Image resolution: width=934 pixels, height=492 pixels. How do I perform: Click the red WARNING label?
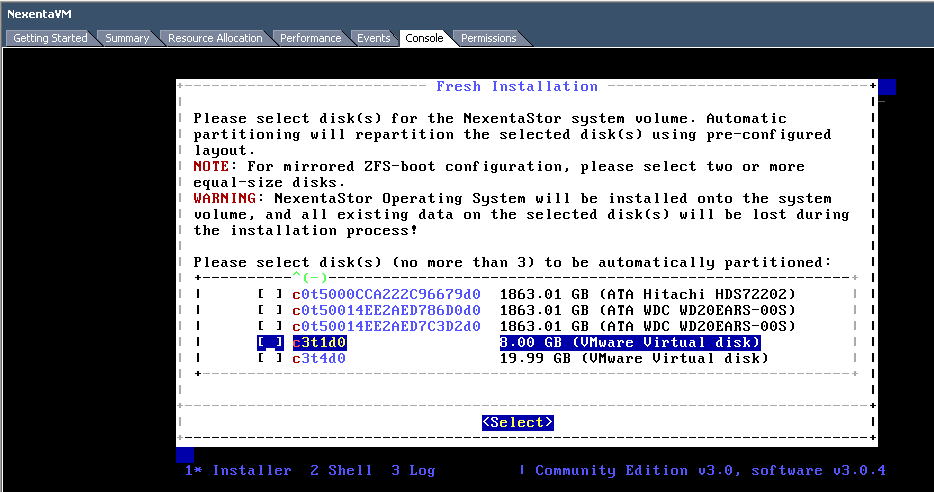coord(225,198)
